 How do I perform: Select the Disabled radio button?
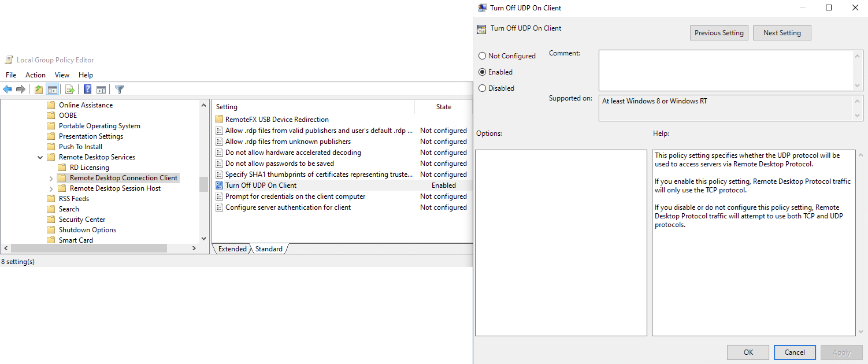[482, 88]
